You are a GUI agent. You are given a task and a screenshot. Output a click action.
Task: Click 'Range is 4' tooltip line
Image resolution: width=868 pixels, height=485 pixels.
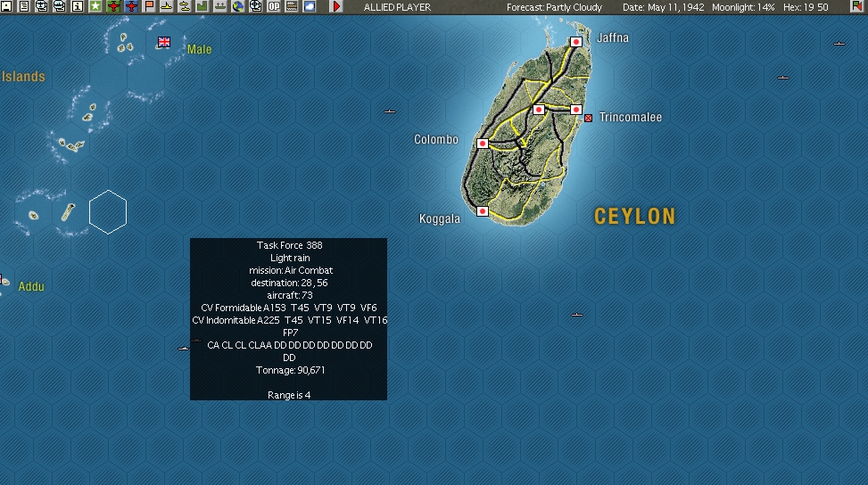point(288,395)
